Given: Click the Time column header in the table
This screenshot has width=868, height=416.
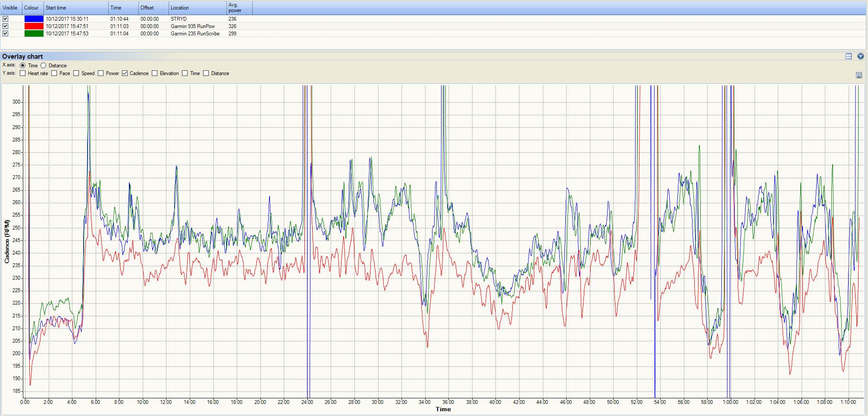Looking at the screenshot, I should [x=123, y=8].
